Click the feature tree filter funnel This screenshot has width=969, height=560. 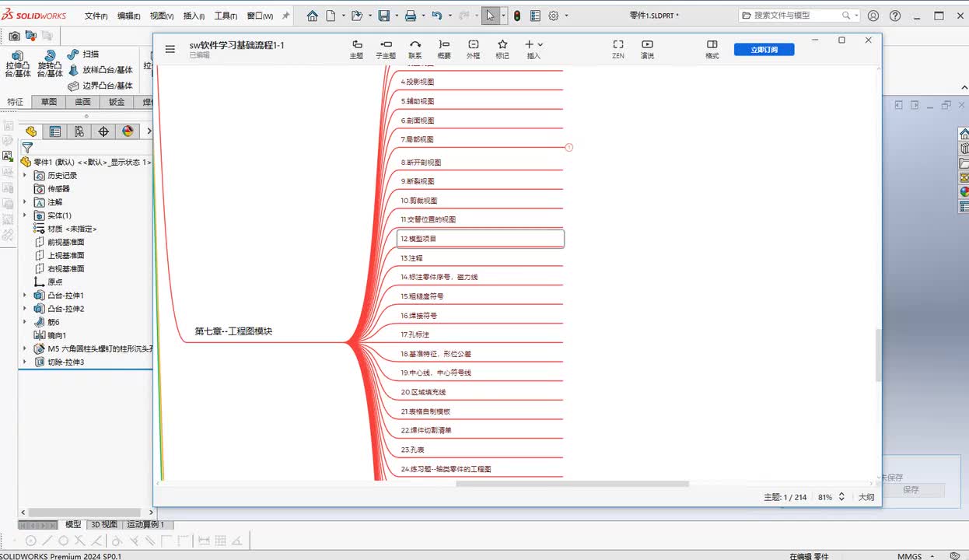click(27, 148)
